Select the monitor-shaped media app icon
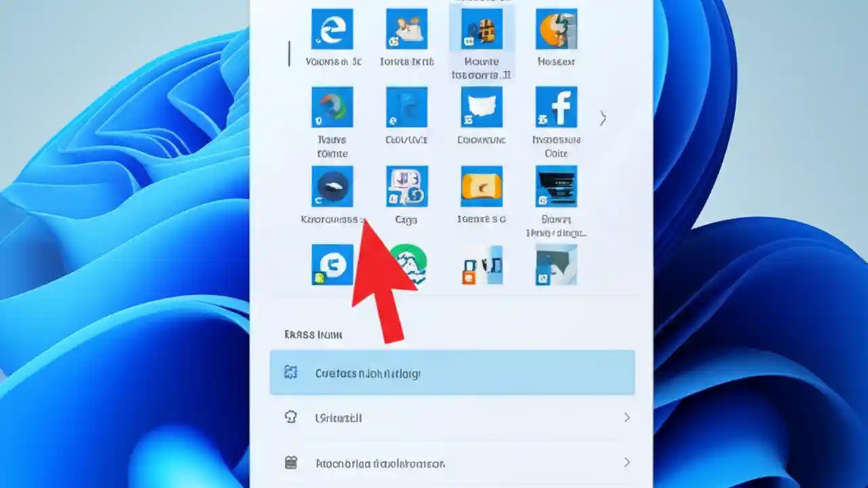 (556, 187)
